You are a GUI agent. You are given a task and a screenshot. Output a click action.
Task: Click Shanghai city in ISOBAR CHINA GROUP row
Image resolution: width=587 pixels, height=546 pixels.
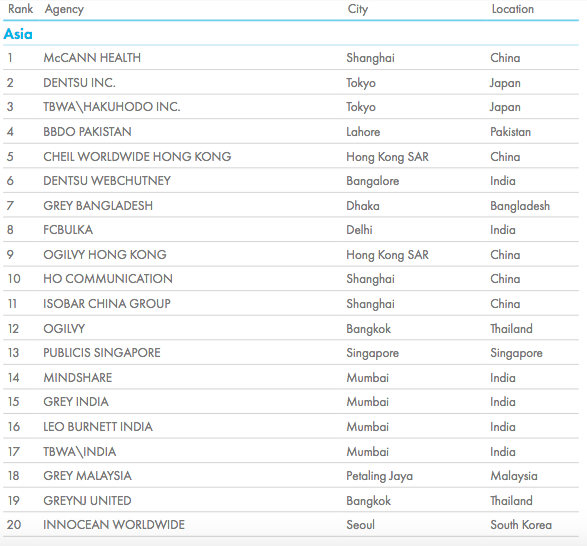coord(370,304)
